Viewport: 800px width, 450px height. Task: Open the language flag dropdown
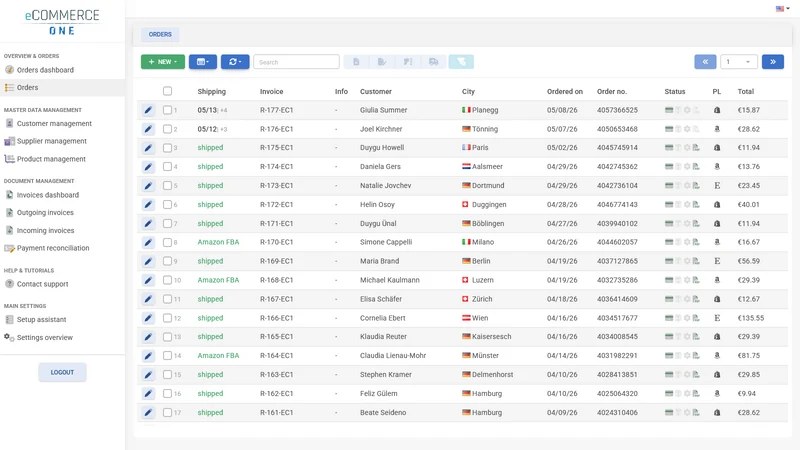(x=783, y=9)
